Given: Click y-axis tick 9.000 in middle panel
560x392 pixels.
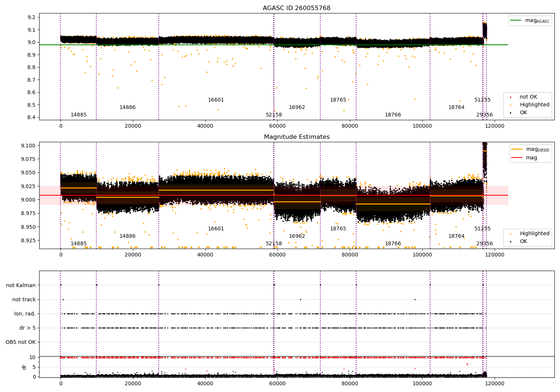Looking at the screenshot, I should click(x=28, y=200).
